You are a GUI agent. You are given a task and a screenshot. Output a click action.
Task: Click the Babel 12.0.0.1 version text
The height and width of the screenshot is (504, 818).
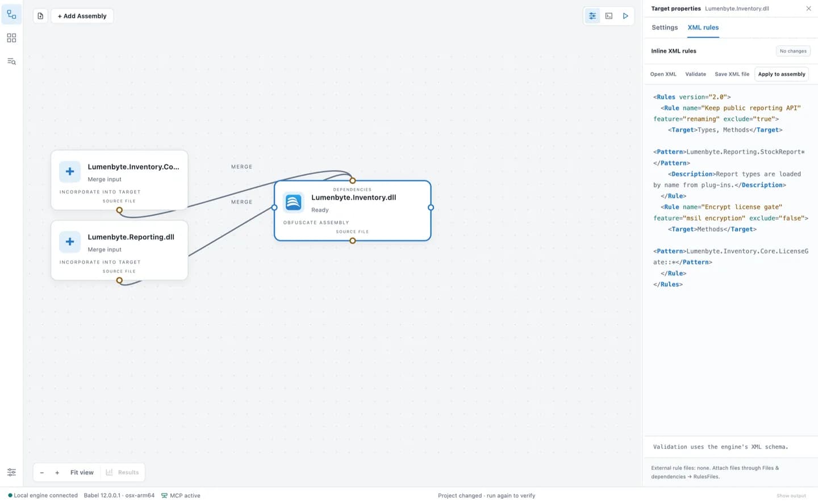click(x=119, y=495)
